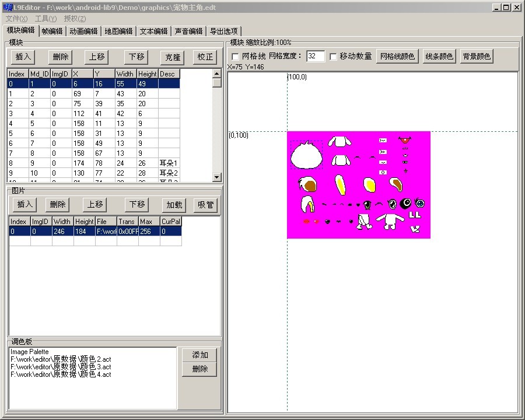The image size is (525, 420).
Task: Select module row with Md_ID 3
Action: (x=93, y=103)
